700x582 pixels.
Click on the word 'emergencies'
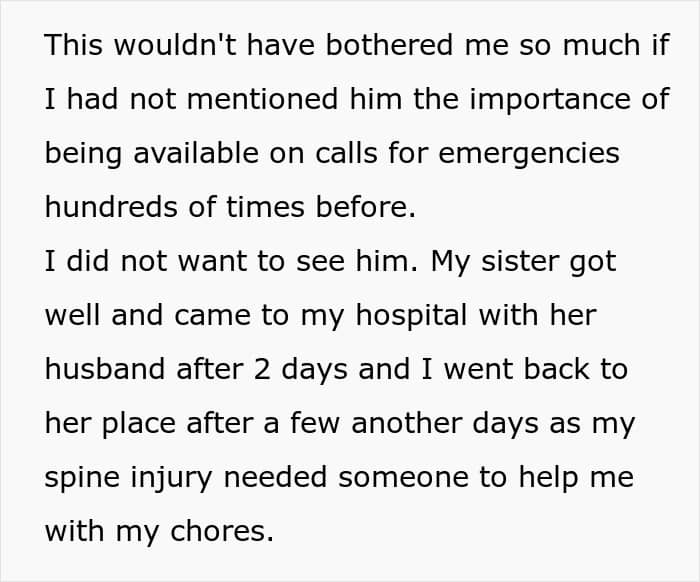pos(529,153)
